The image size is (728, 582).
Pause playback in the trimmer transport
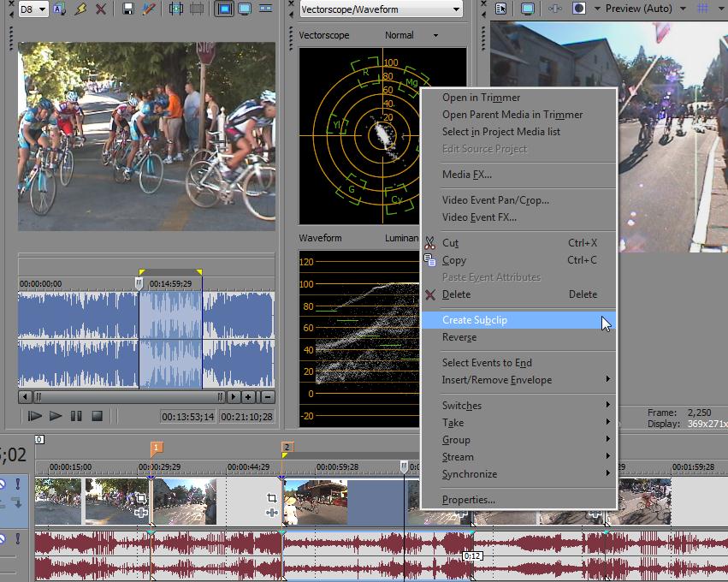76,416
